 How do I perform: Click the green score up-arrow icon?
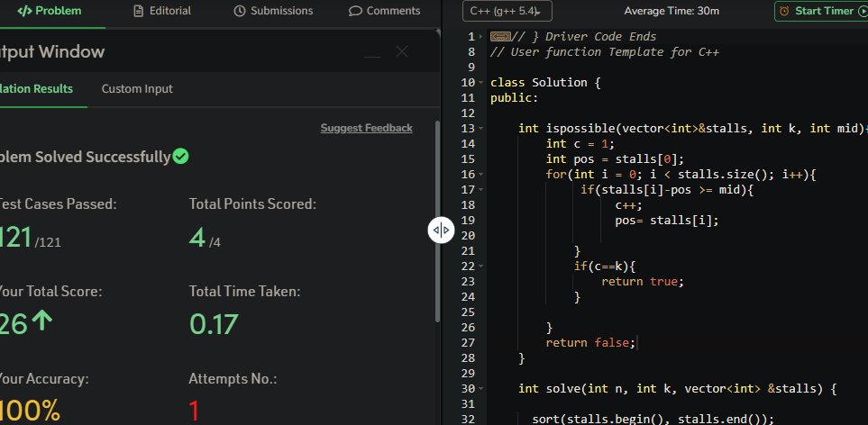42,321
